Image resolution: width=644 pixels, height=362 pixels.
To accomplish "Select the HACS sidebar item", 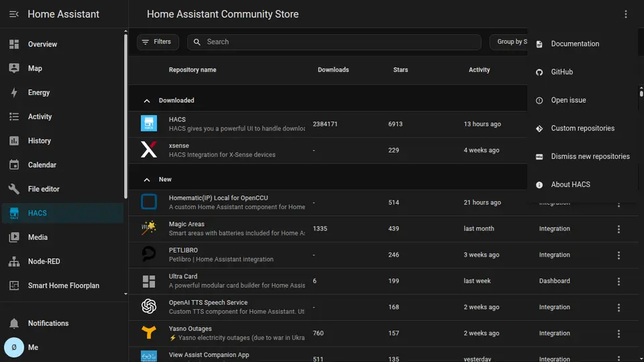I will pos(62,213).
